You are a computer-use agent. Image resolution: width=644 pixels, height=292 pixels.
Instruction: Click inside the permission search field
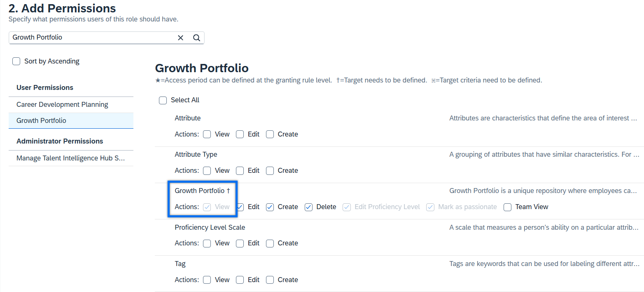(93, 38)
